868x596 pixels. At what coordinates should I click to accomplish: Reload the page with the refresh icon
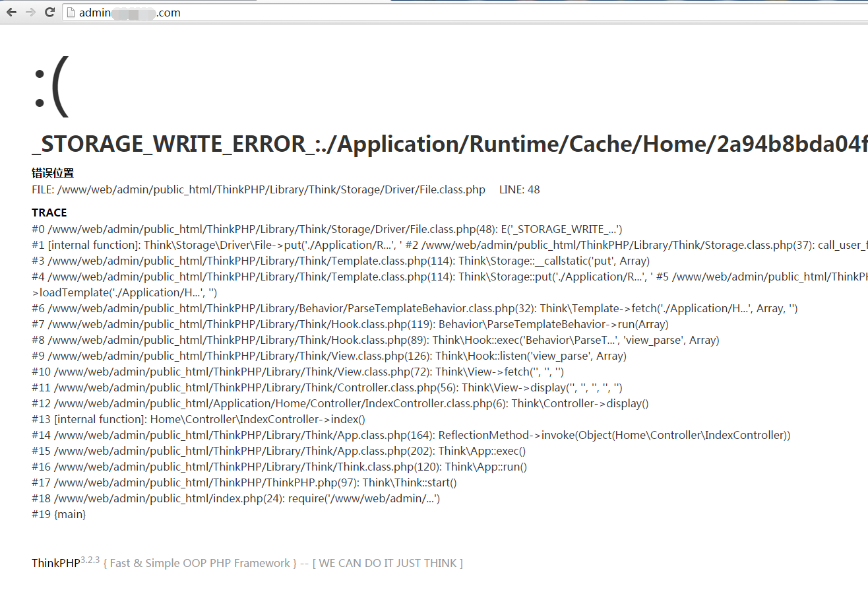[x=49, y=12]
